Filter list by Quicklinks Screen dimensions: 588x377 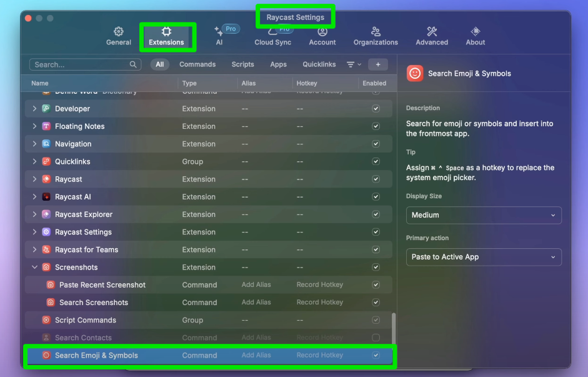click(x=319, y=64)
